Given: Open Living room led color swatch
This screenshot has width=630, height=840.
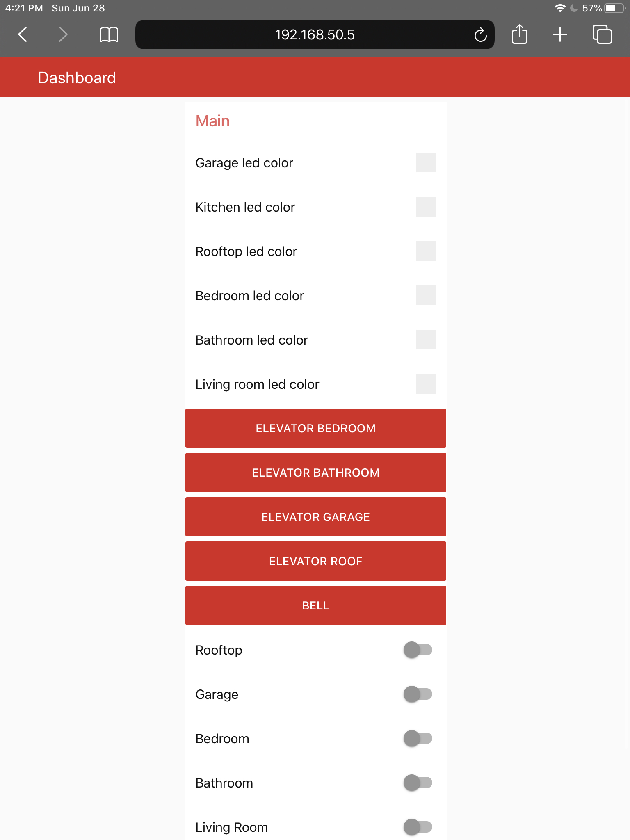Looking at the screenshot, I should click(426, 384).
